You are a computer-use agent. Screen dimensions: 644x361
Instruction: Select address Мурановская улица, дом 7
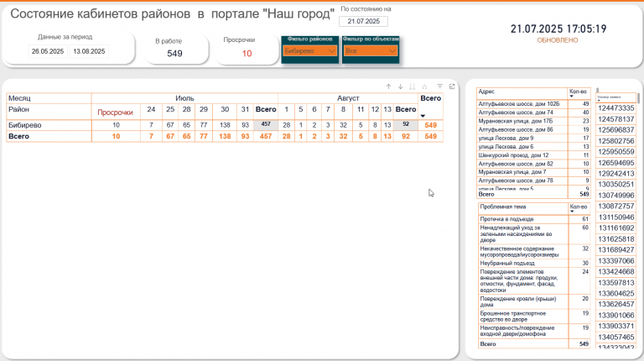pos(512,172)
